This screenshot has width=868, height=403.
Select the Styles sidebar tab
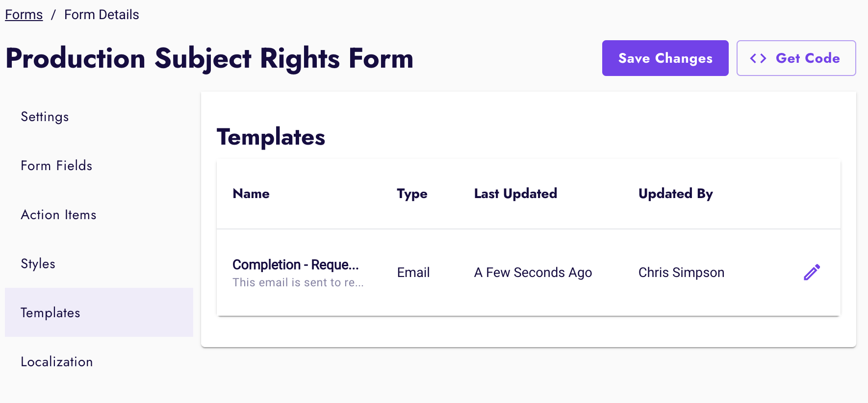(x=38, y=264)
